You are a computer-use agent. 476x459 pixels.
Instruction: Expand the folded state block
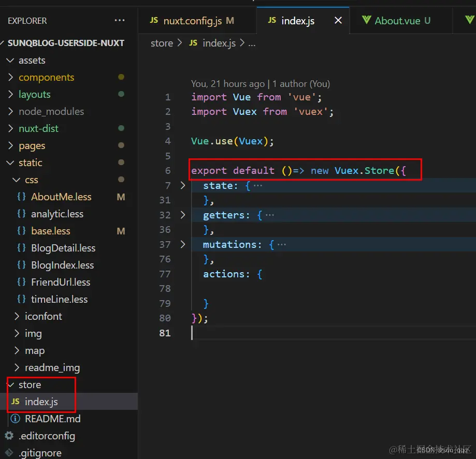coord(183,185)
